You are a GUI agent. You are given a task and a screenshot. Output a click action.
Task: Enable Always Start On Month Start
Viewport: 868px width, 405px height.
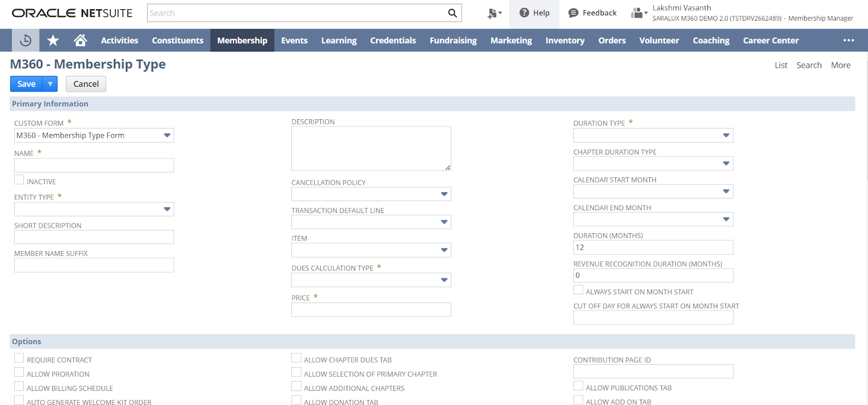578,290
